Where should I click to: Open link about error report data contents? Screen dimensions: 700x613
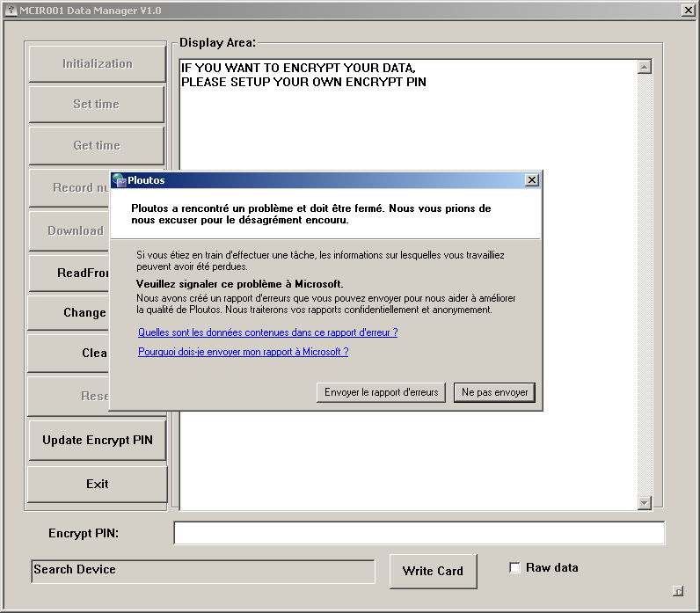267,332
